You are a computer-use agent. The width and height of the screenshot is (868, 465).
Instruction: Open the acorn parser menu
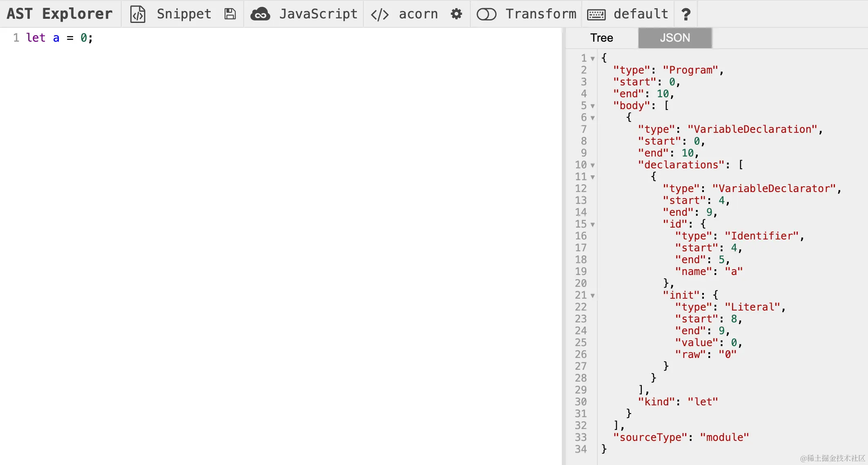[x=418, y=14]
